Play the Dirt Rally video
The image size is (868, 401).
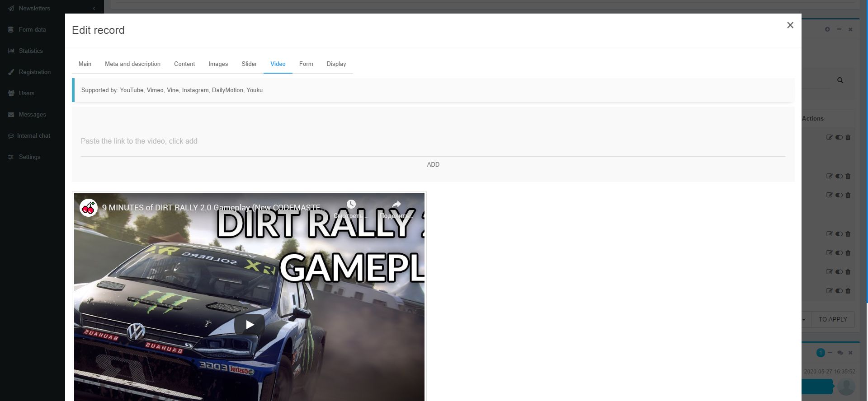pyautogui.click(x=250, y=325)
